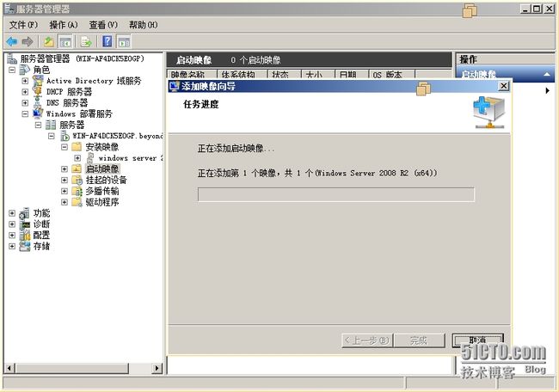Collapse the Windows 部署服务 node
This screenshot has width=559, height=392.
coord(25,114)
